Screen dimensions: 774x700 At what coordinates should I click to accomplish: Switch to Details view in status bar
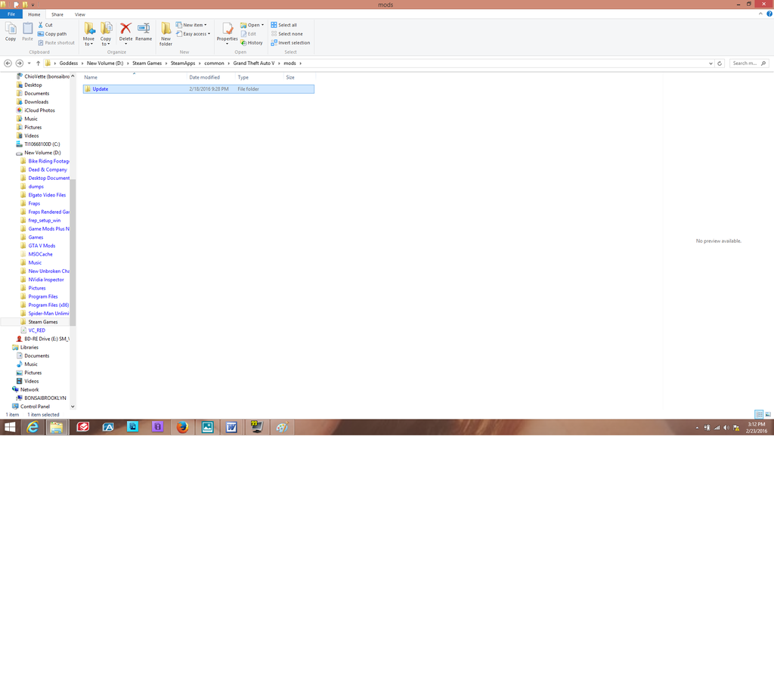pyautogui.click(x=759, y=414)
